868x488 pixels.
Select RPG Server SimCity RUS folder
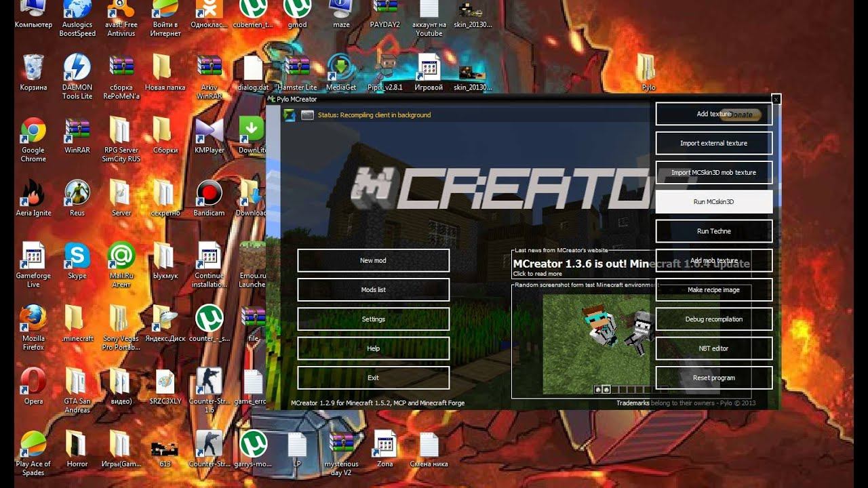(121, 140)
